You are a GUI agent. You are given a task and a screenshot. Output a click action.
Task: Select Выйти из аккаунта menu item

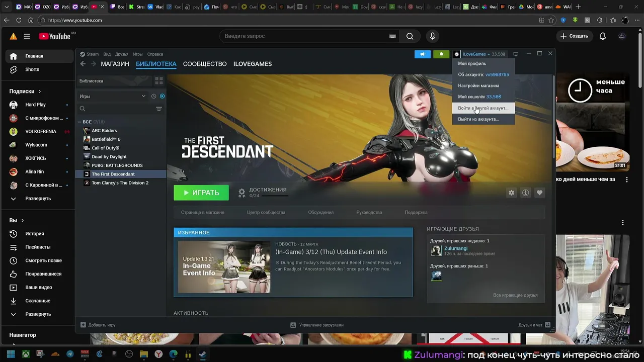(483, 119)
